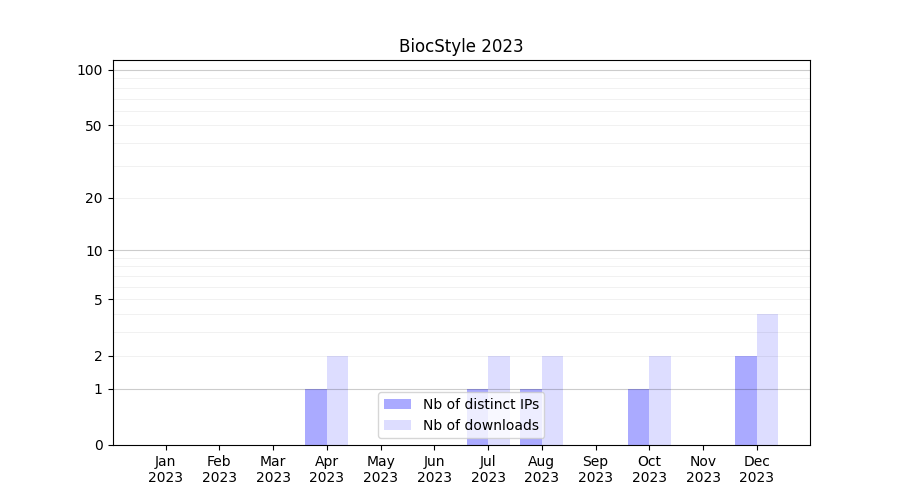Click the 20 tick on the y-axis

(94, 198)
